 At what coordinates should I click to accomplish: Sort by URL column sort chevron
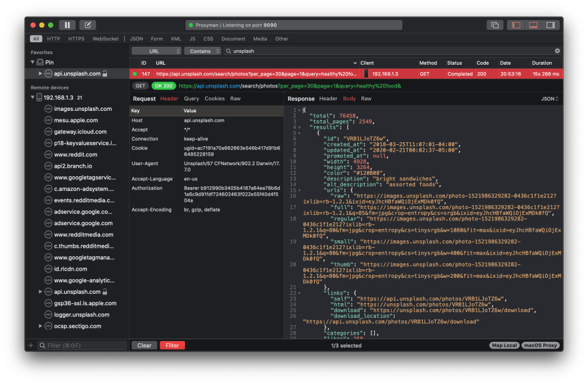(x=355, y=63)
